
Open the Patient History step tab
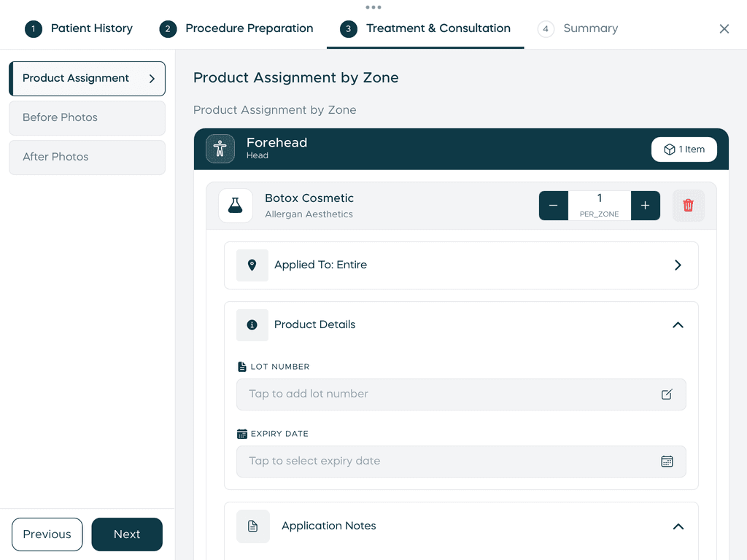click(79, 28)
